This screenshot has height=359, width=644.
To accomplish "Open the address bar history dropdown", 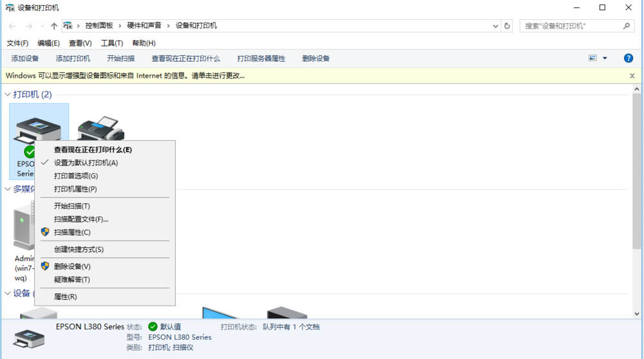I will pyautogui.click(x=495, y=26).
